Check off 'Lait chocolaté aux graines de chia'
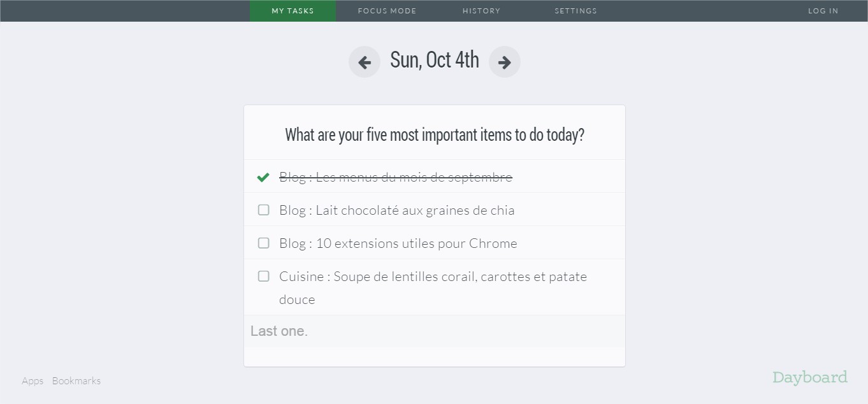Viewport: 868px width, 404px height. [x=263, y=210]
